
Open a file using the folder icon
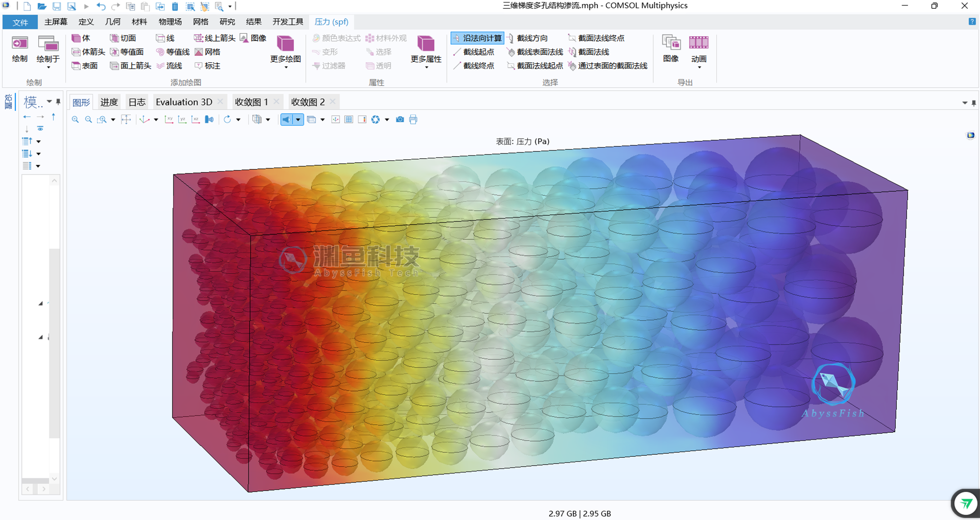tap(42, 6)
